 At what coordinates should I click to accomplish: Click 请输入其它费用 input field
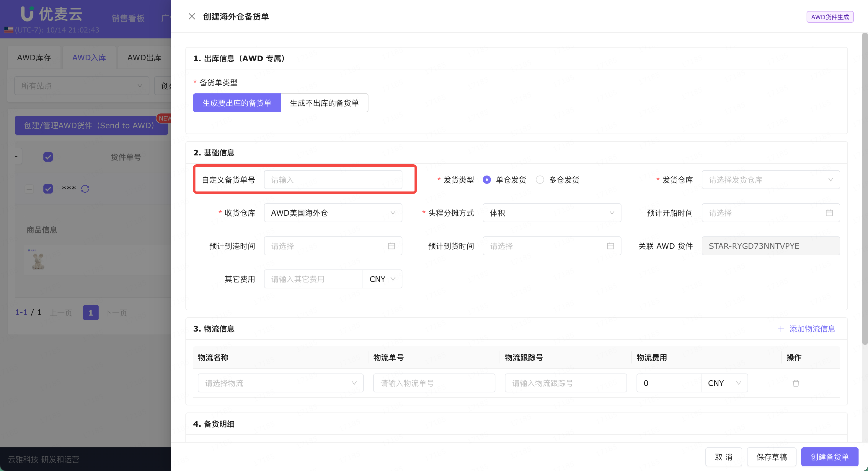[313, 279]
